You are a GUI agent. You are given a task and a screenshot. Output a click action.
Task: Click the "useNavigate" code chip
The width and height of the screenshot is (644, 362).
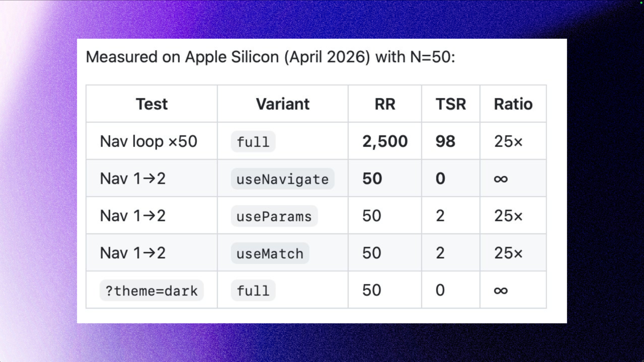pyautogui.click(x=283, y=179)
